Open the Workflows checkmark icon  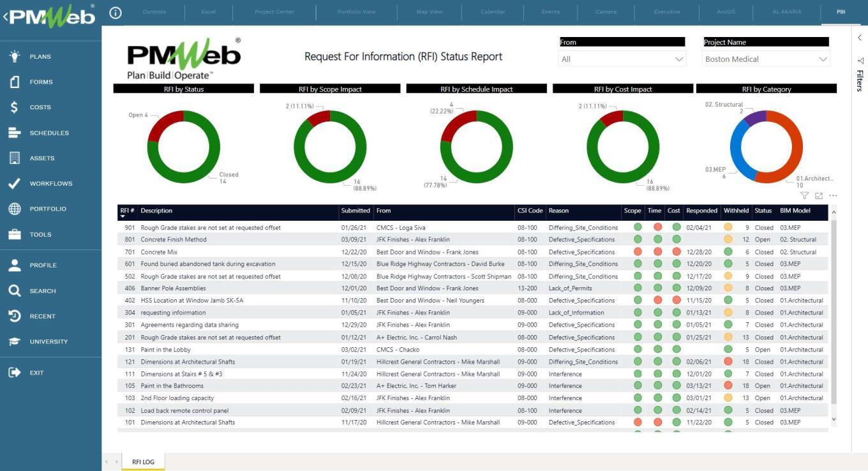[x=14, y=184]
